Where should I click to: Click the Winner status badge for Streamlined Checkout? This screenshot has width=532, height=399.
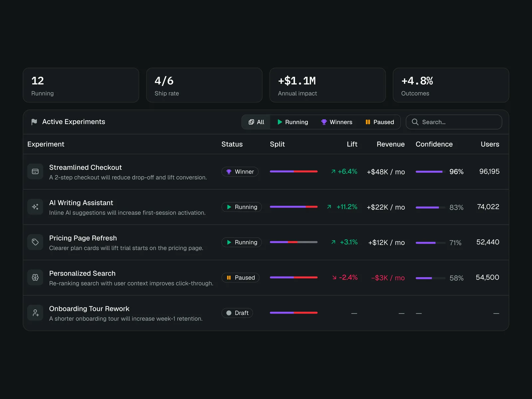click(x=240, y=172)
